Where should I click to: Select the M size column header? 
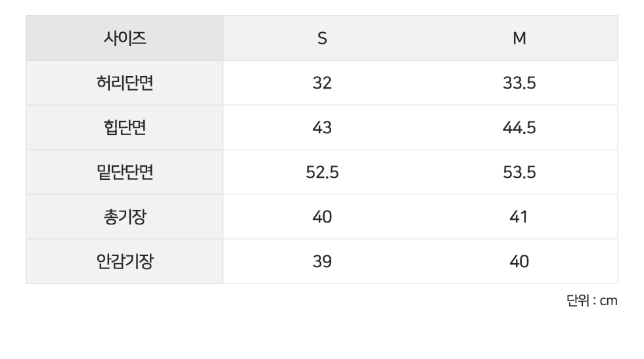point(519,39)
